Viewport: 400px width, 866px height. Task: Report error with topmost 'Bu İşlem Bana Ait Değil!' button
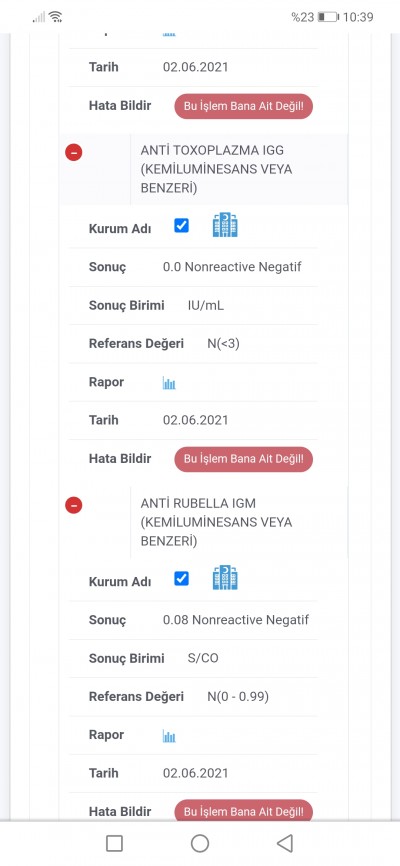pos(244,106)
